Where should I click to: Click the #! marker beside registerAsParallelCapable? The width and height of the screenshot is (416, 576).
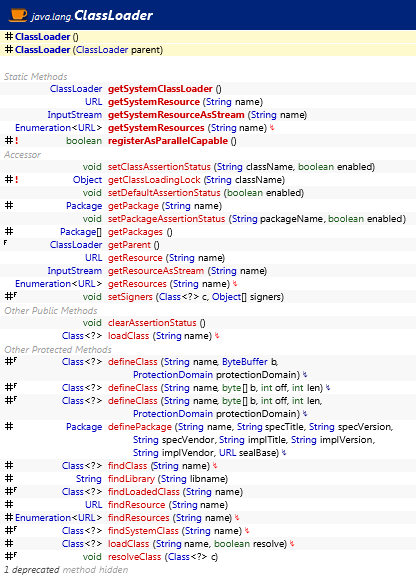point(11,141)
